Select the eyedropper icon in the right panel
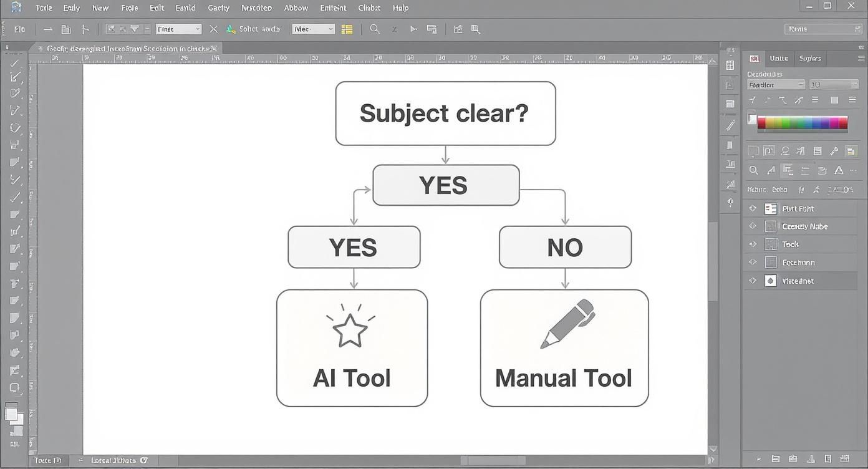Image resolution: width=868 pixels, height=469 pixels. (834, 151)
